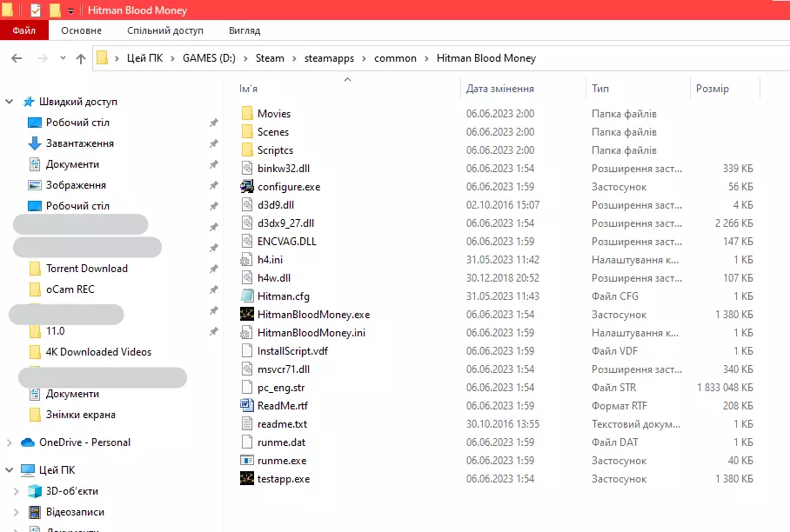The height and width of the screenshot is (532, 790).
Task: Open the Quick Access Toolbar customize dropdown
Action: point(70,10)
